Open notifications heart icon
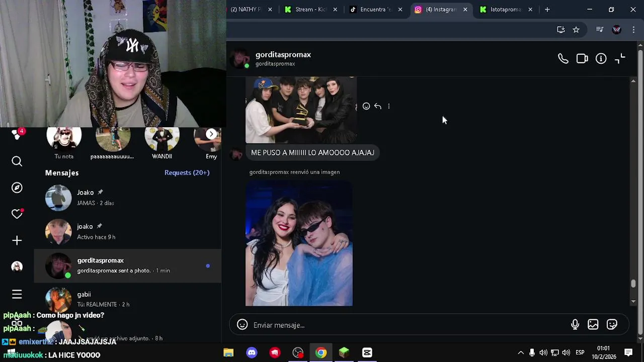 tap(17, 214)
